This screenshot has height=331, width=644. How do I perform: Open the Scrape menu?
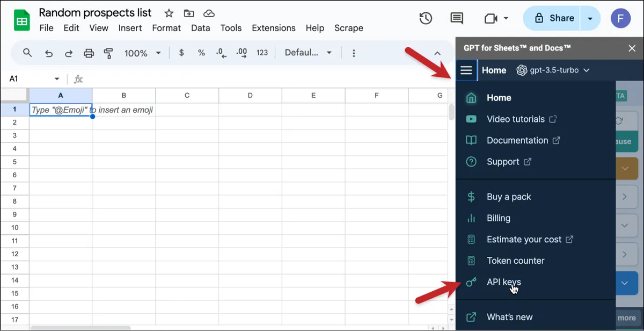click(348, 28)
